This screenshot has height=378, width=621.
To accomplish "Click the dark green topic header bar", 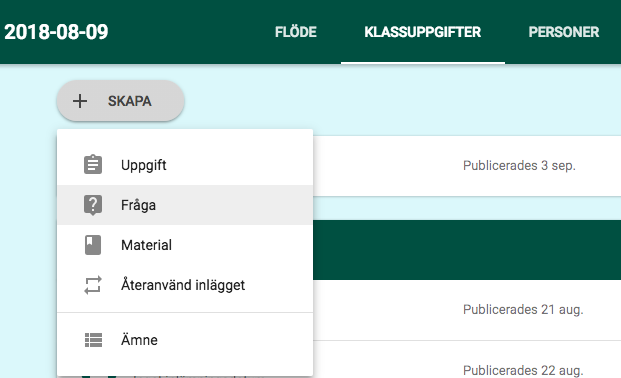I will click(467, 250).
